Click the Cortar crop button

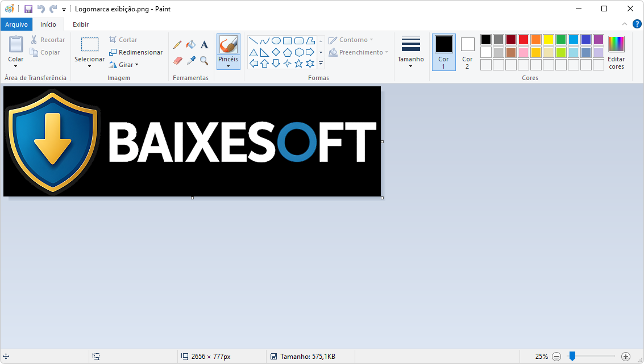tap(123, 40)
